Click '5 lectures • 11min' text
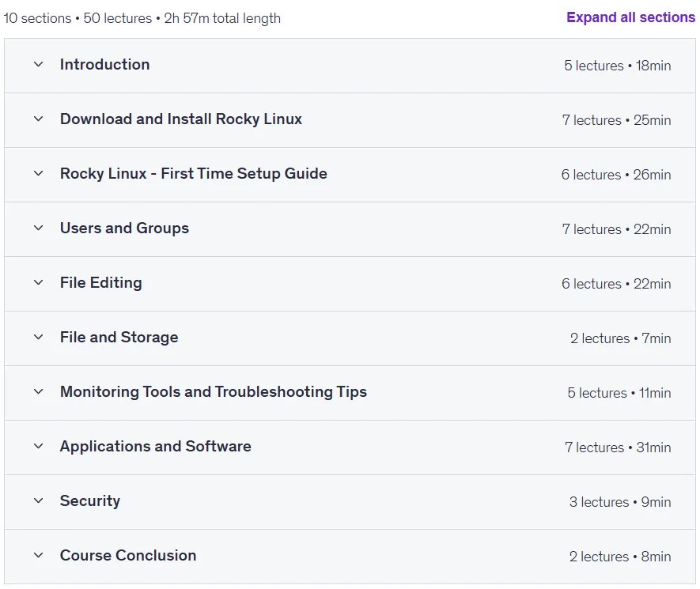Image resolution: width=700 pixels, height=589 pixels. pos(619,393)
